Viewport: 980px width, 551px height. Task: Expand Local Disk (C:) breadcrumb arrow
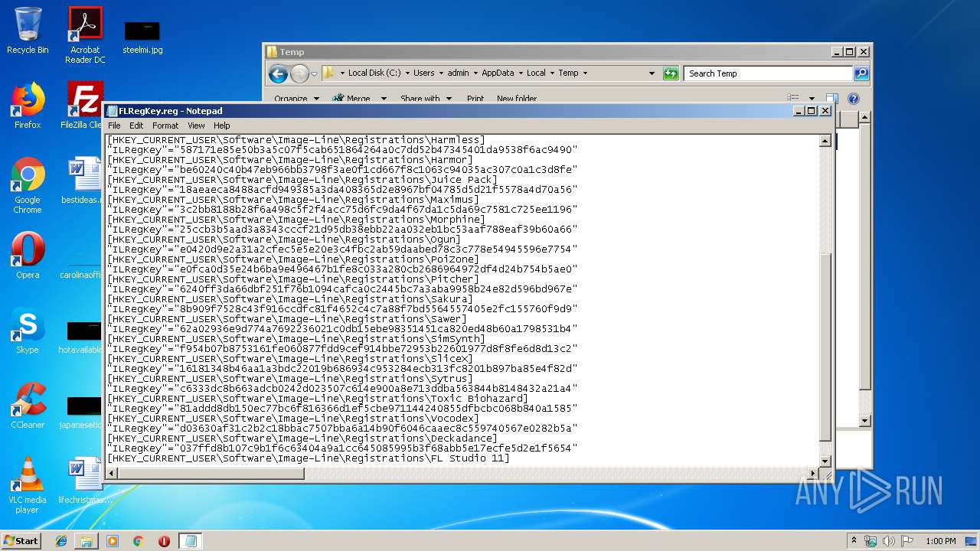point(406,73)
